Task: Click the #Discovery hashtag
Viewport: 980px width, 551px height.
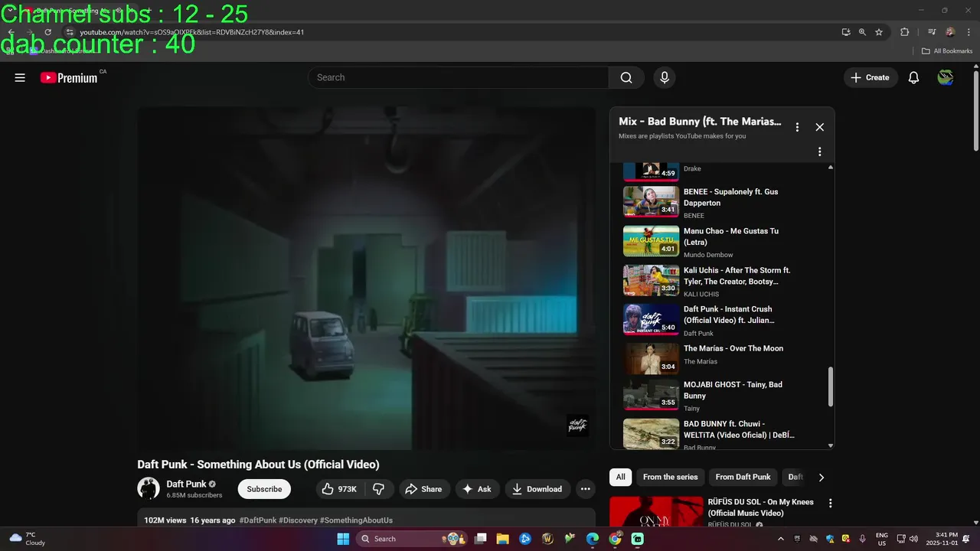Action: tap(298, 520)
